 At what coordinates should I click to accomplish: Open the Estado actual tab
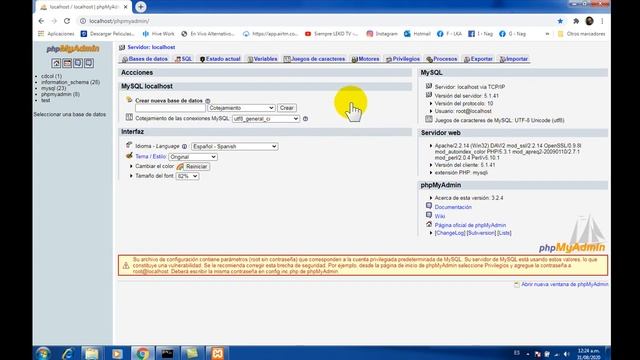[x=220, y=59]
